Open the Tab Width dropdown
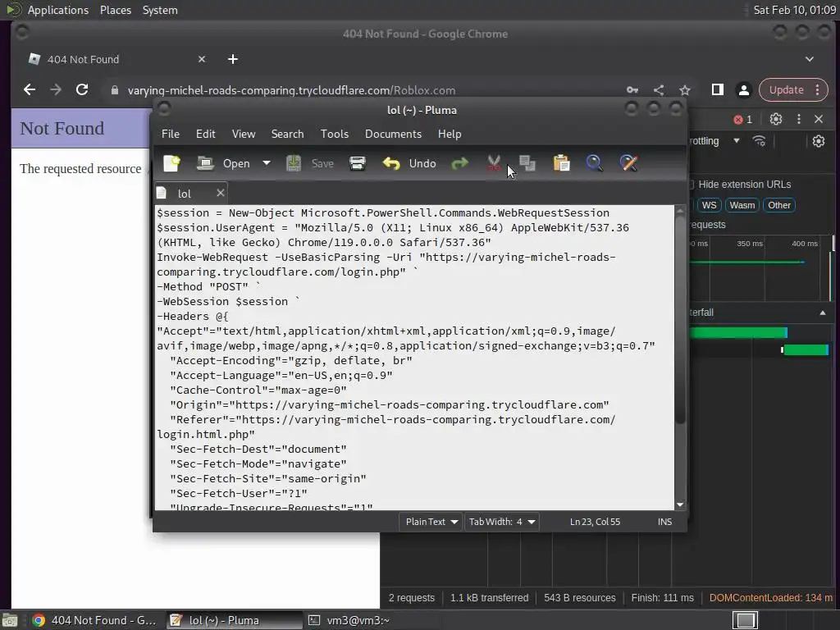Image resolution: width=840 pixels, height=630 pixels. point(501,522)
